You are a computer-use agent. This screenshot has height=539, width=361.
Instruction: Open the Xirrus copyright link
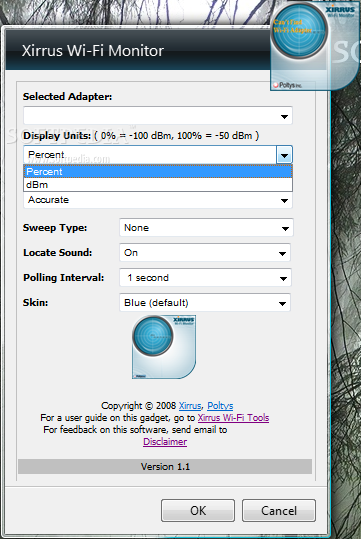tap(190, 406)
